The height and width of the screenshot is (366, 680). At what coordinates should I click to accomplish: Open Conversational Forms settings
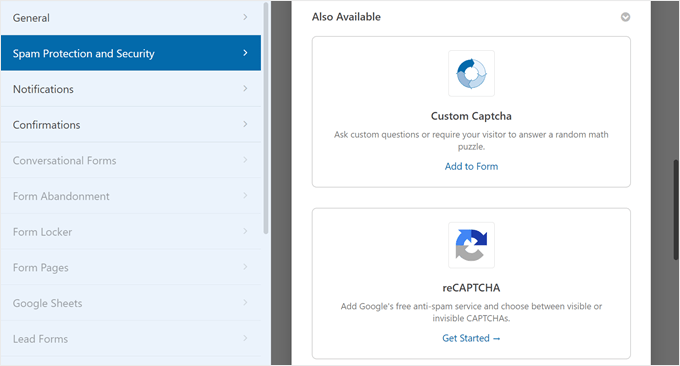pos(131,160)
